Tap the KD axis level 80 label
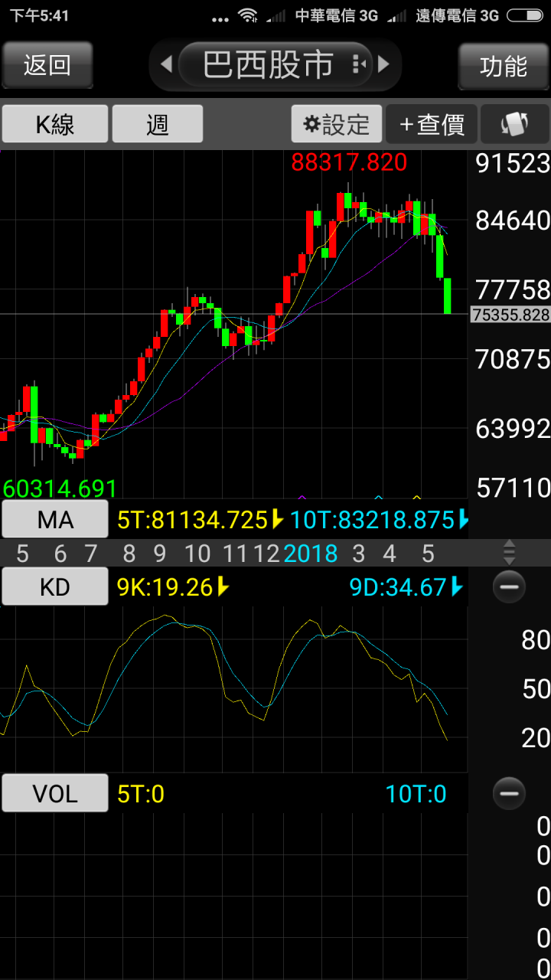551x980 pixels. click(x=536, y=639)
